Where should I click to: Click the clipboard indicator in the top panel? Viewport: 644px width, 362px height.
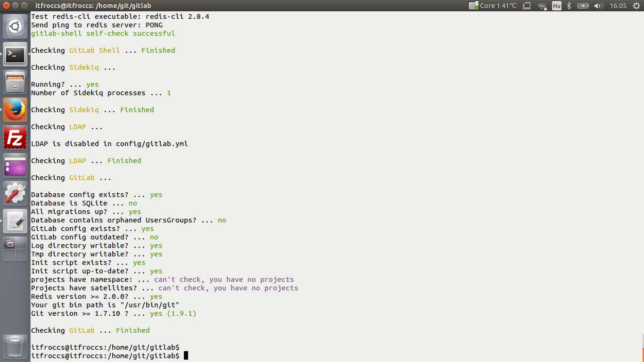[x=527, y=6]
